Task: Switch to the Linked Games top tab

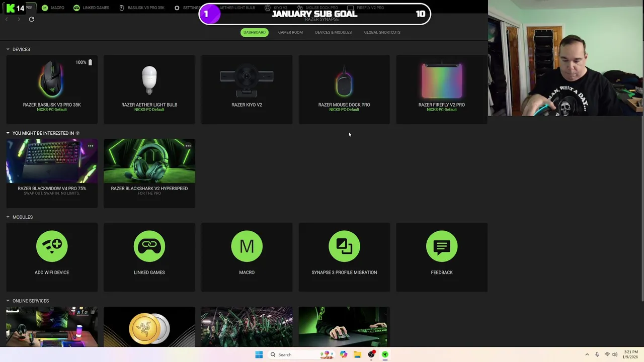Action: click(91, 8)
